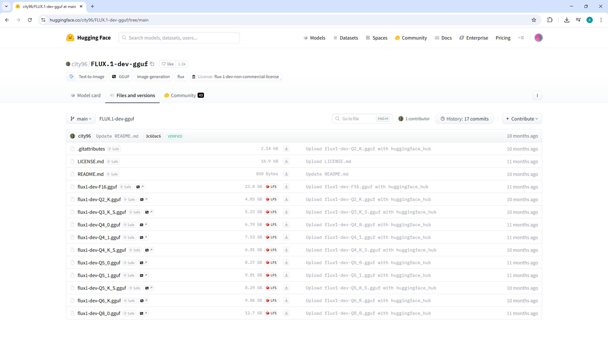Download the flux1-dev-F16.gguf file

pos(286,187)
